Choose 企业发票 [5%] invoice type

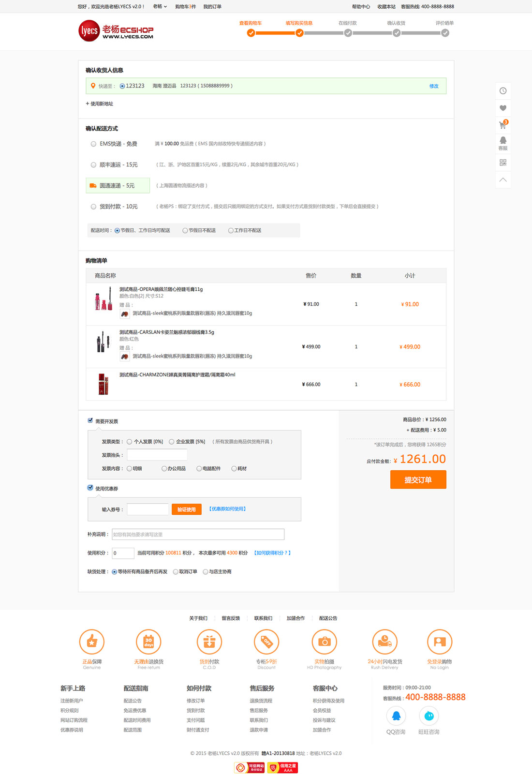coord(172,442)
